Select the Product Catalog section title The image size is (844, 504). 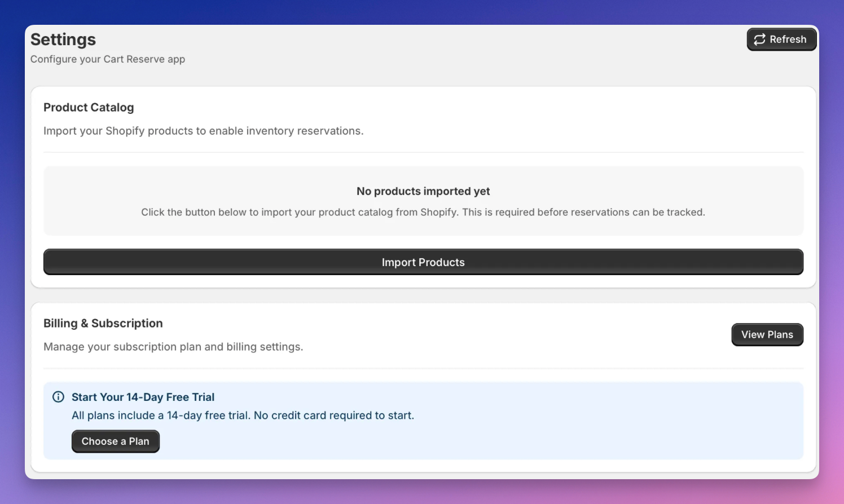coord(89,108)
